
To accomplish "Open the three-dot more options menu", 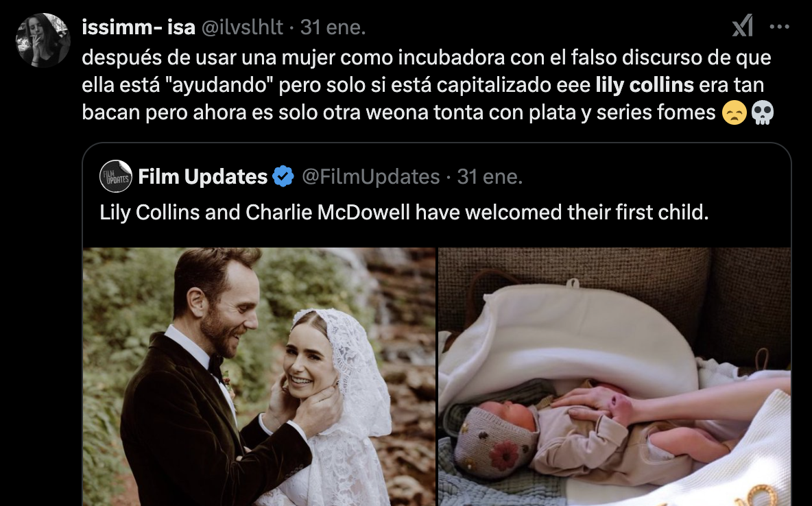I will (x=779, y=27).
